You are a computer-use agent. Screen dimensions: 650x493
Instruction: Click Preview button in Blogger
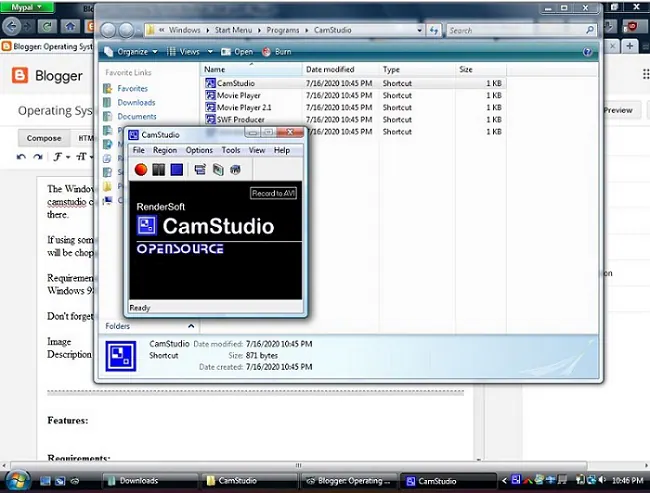[618, 110]
